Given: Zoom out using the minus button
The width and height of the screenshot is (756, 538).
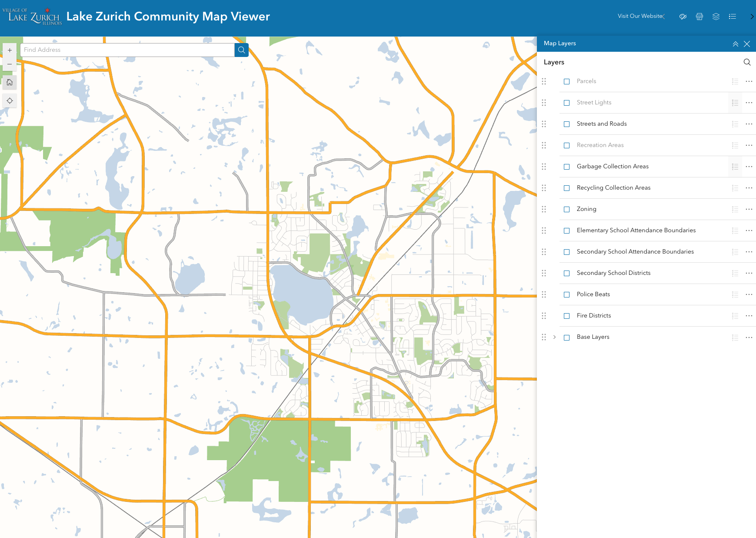Looking at the screenshot, I should click(x=10, y=64).
